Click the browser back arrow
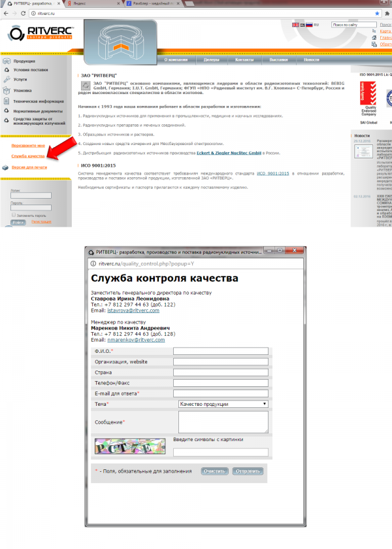 6,13
